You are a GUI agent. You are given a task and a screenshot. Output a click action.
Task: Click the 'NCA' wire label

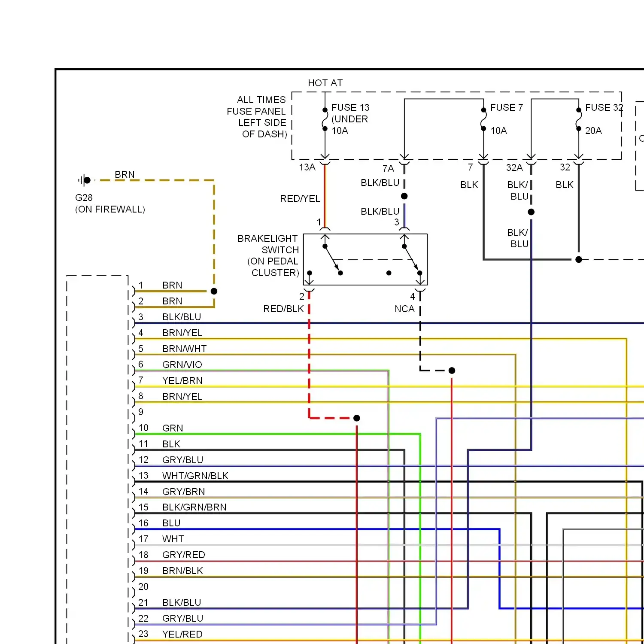click(x=404, y=309)
